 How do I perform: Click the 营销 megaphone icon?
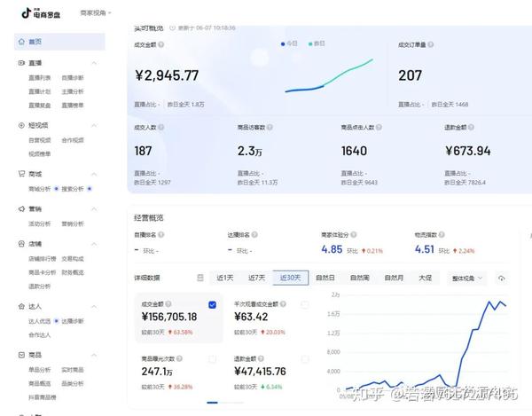tap(21, 208)
